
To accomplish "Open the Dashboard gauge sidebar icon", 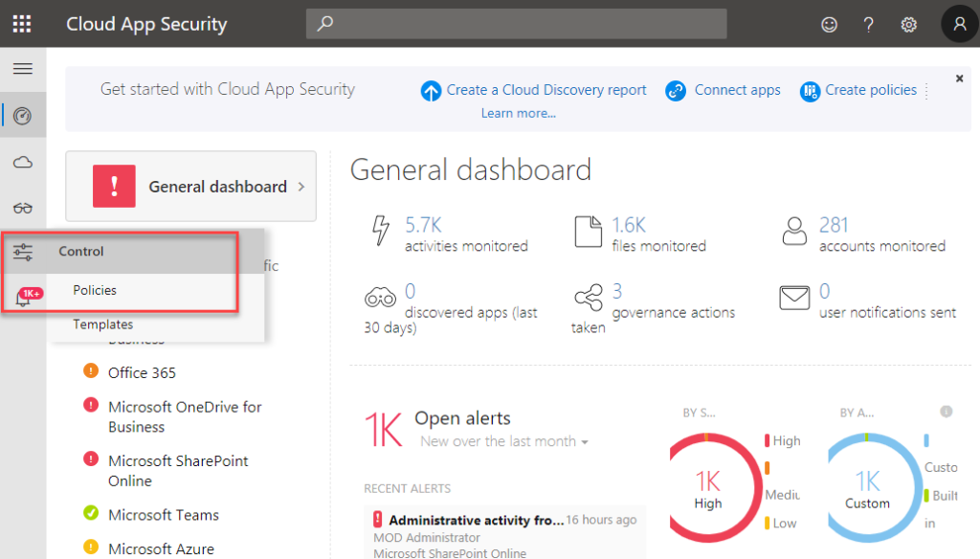I will pyautogui.click(x=23, y=116).
